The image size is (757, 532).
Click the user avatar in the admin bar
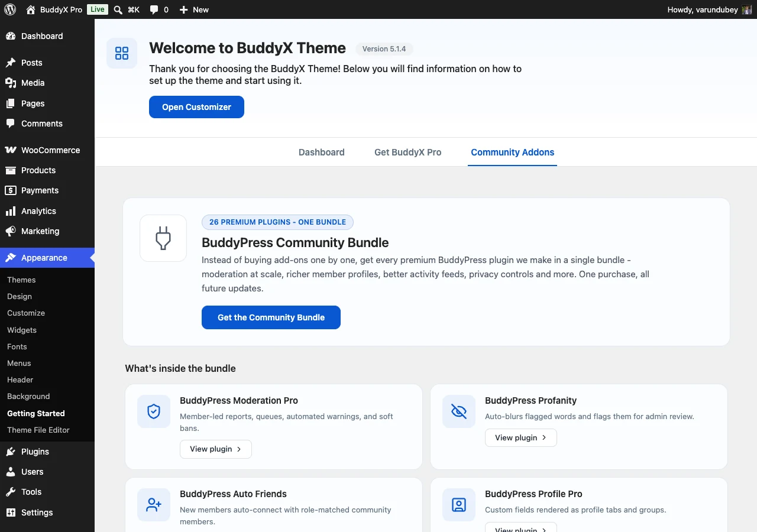[x=747, y=9]
